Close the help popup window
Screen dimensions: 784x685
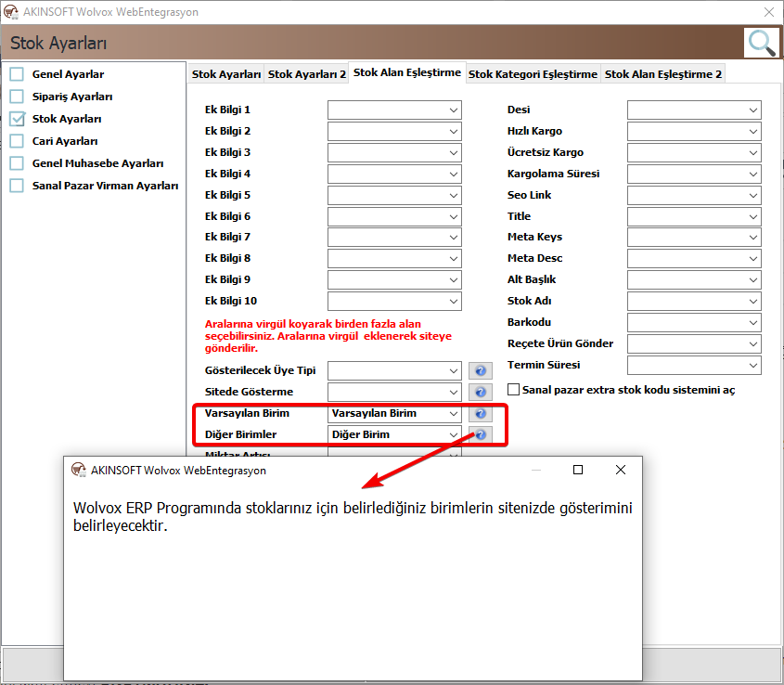pos(621,470)
